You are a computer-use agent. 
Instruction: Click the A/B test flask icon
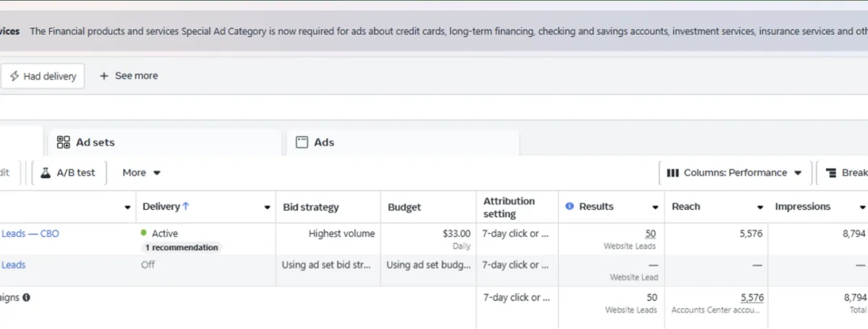(46, 173)
